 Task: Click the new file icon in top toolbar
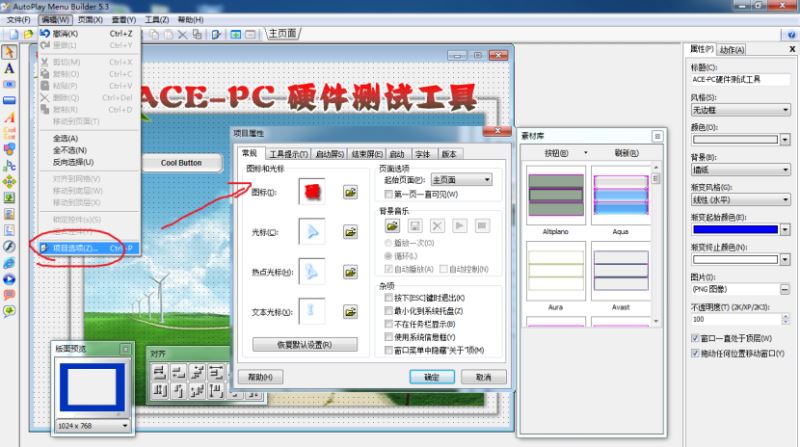[x=14, y=34]
